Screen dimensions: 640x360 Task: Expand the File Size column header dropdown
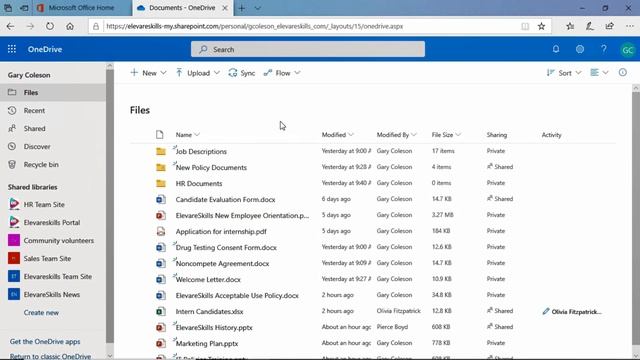pyautogui.click(x=458, y=135)
